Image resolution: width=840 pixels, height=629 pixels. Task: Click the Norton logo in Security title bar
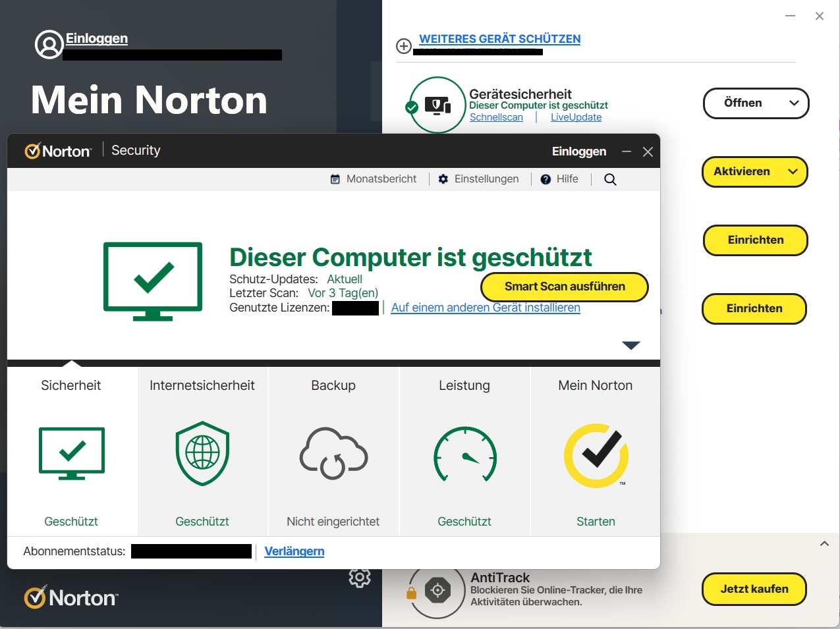[x=57, y=151]
